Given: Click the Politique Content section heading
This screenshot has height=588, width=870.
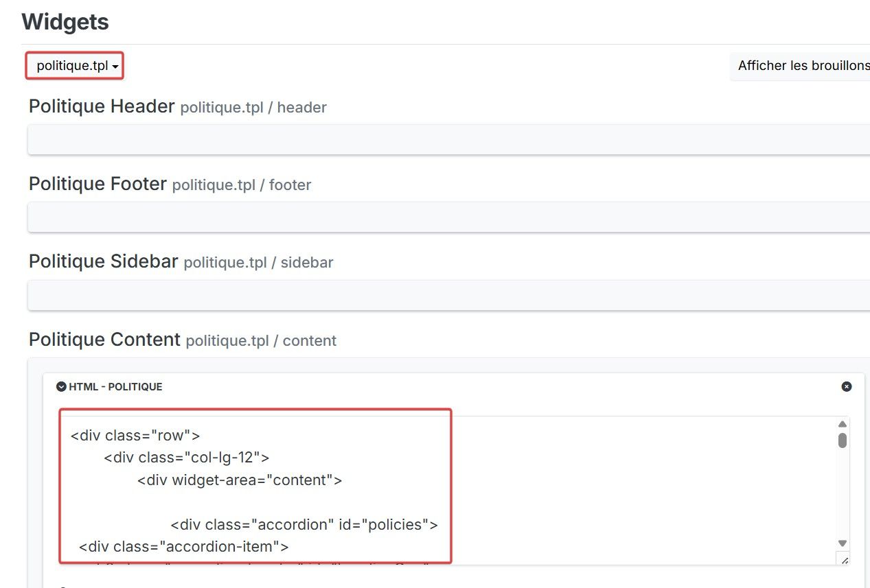Looking at the screenshot, I should (104, 340).
